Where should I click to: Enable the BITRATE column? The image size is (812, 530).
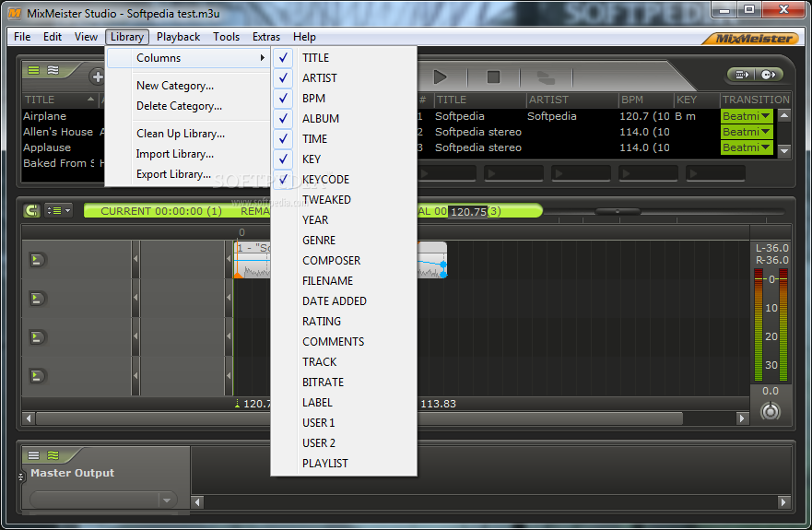(x=344, y=382)
